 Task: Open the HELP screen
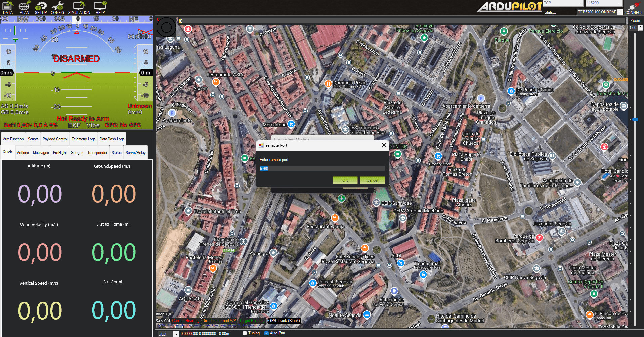(100, 8)
